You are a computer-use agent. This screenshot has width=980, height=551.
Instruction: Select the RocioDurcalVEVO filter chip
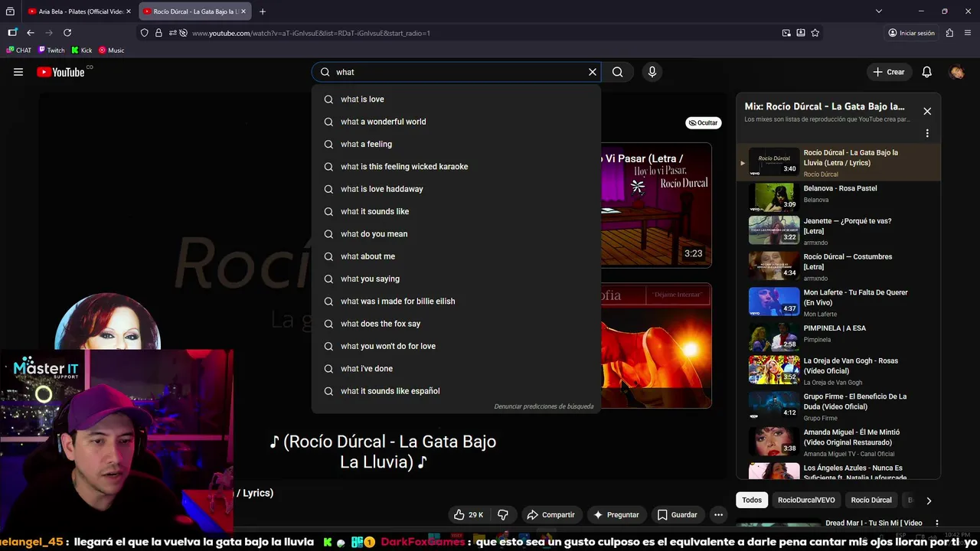click(x=806, y=500)
